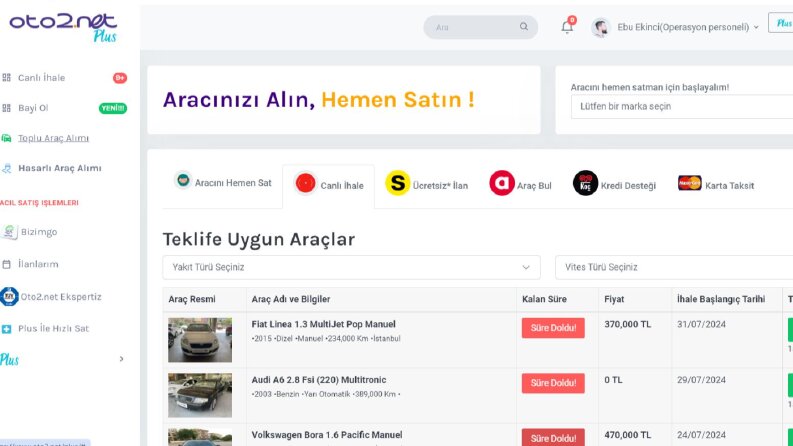Click the MasterCard Karta Taksit icon
Image resolution: width=793 pixels, height=446 pixels.
(x=690, y=183)
